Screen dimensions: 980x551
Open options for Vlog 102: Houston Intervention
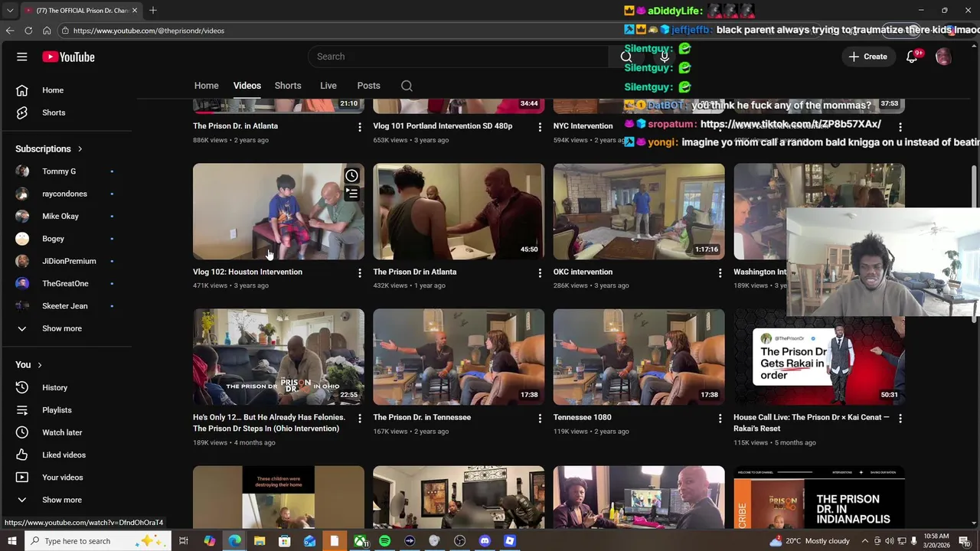tap(359, 272)
